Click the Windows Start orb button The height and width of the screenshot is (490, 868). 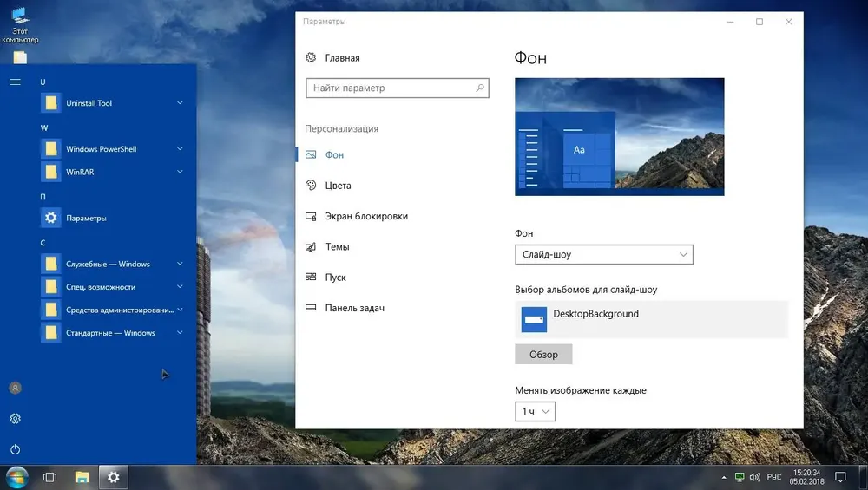coord(16,477)
